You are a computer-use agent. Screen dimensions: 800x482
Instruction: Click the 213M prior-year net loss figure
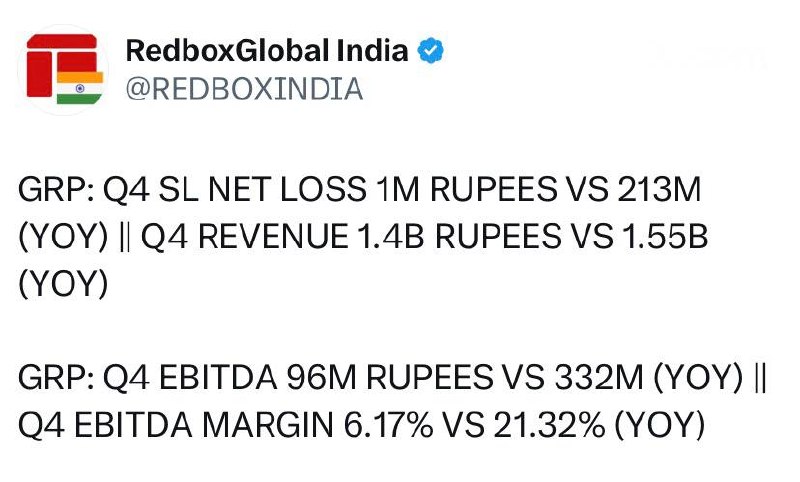659,189
